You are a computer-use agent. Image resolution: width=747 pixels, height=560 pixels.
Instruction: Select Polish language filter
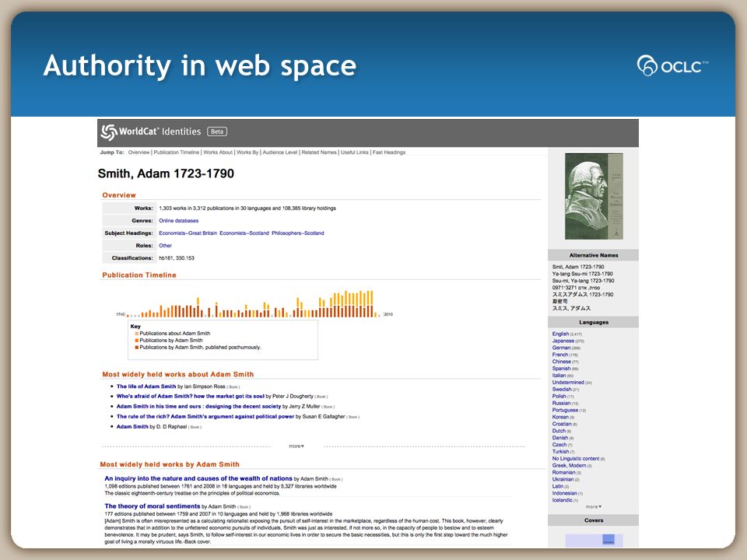point(559,396)
